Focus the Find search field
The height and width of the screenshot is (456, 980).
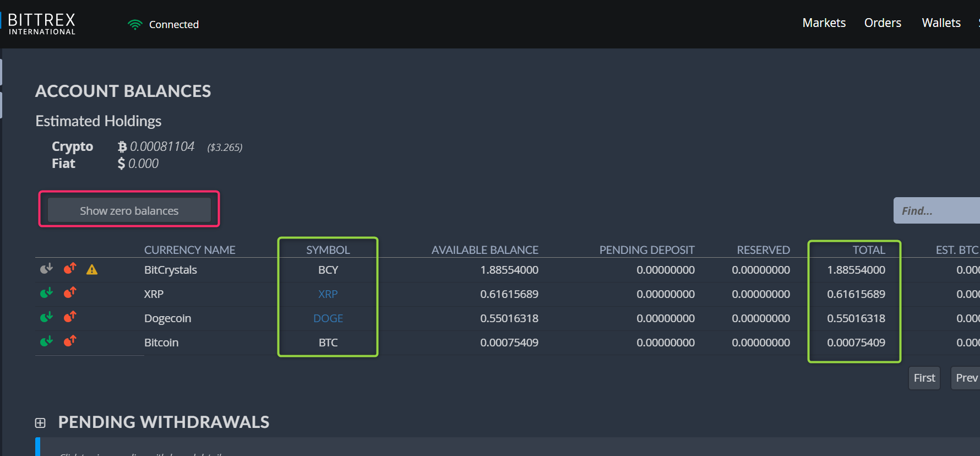[937, 210]
